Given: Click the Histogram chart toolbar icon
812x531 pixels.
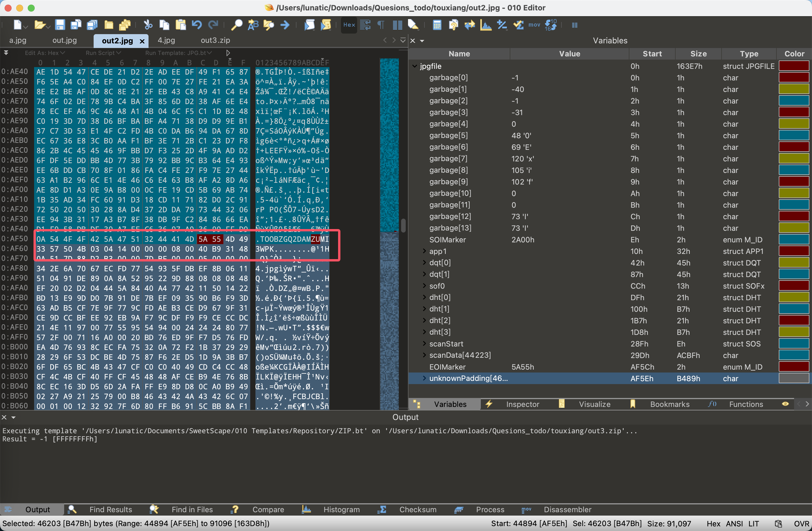Looking at the screenshot, I should tap(486, 25).
